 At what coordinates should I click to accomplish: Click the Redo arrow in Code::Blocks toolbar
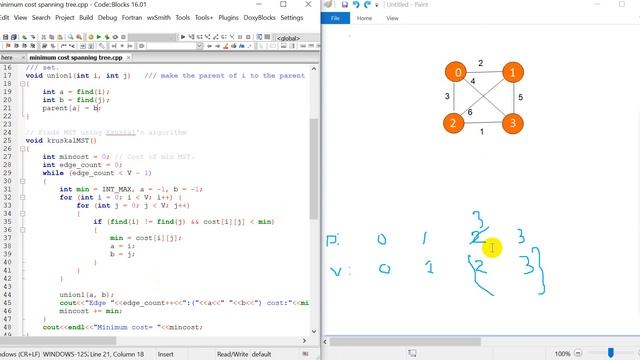(33, 37)
